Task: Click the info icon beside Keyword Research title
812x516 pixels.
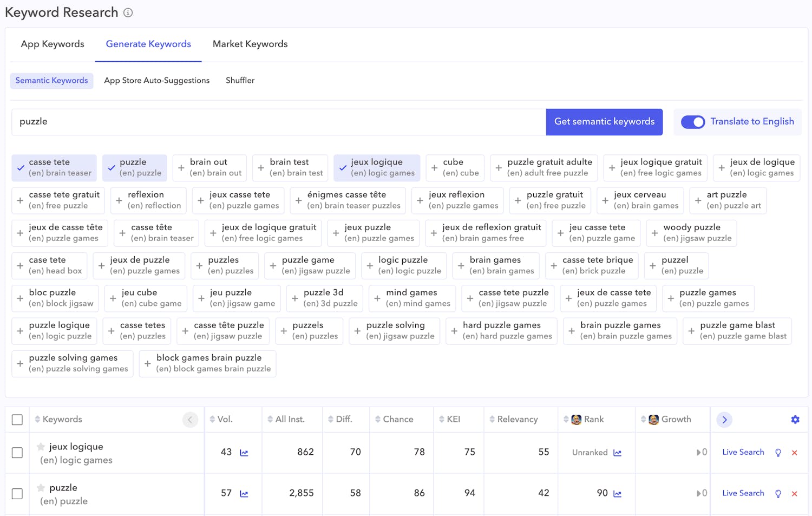Action: pyautogui.click(x=127, y=12)
